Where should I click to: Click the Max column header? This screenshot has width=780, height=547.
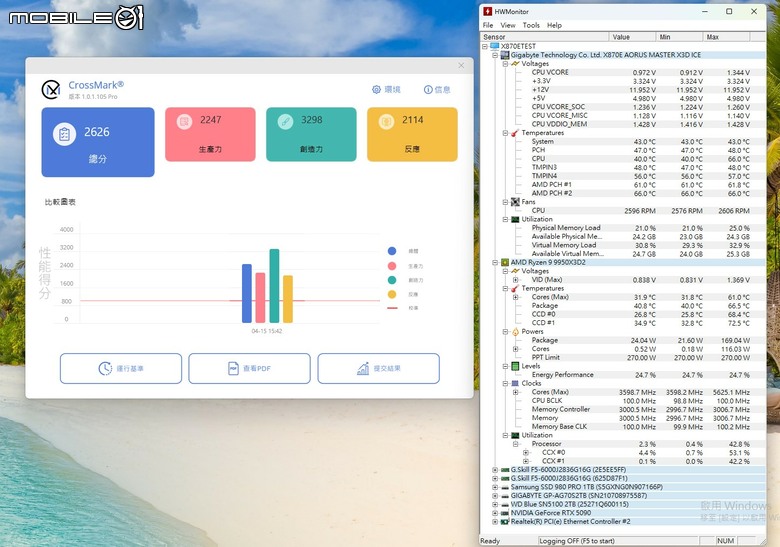[726, 37]
